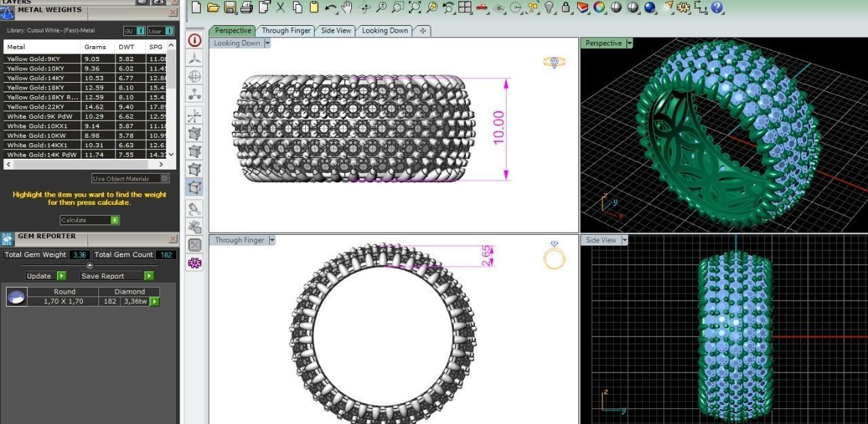Copy objects with the copy icon
The height and width of the screenshot is (424, 868).
[x=298, y=7]
